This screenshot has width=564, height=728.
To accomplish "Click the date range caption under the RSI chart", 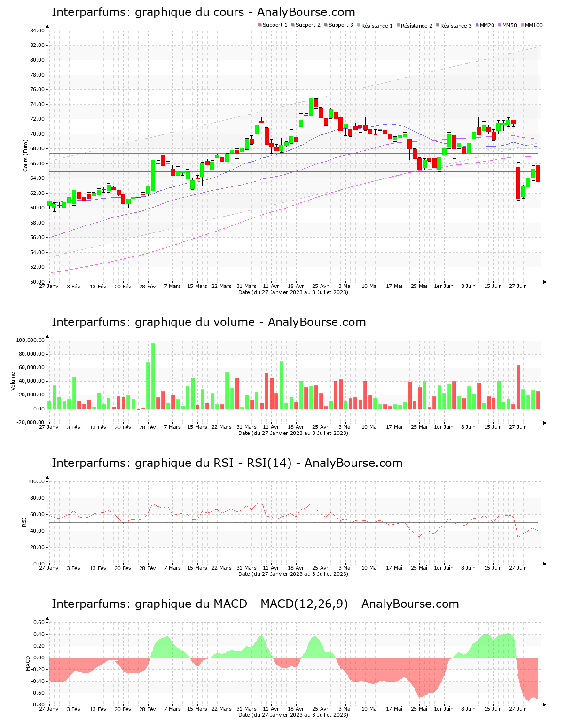I will (x=293, y=574).
